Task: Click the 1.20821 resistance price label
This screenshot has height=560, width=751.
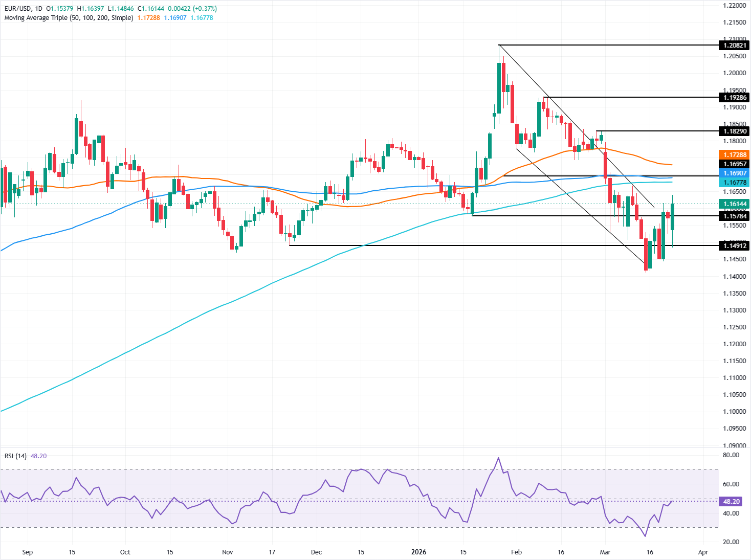Action: coord(735,46)
